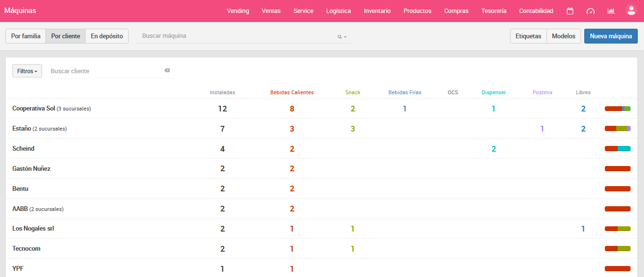This screenshot has height=277, width=644.
Task: Click Tecnocom distribution color bar
Action: point(618,249)
